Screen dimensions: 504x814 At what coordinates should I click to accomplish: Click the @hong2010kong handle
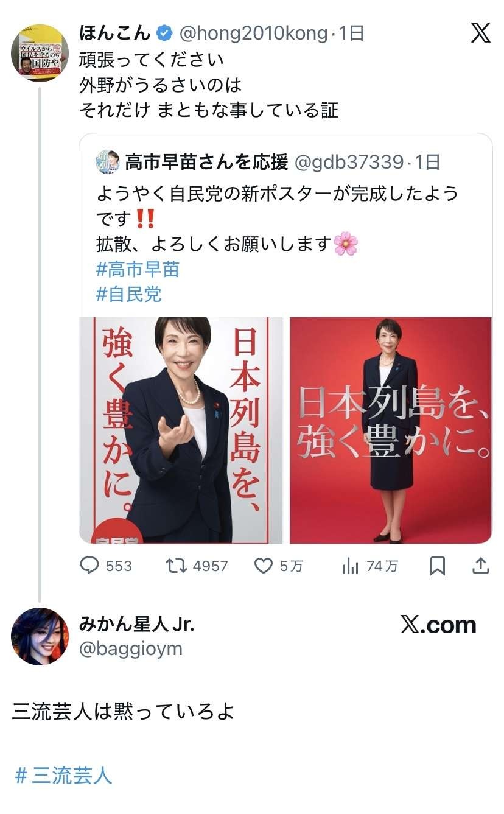tap(252, 33)
